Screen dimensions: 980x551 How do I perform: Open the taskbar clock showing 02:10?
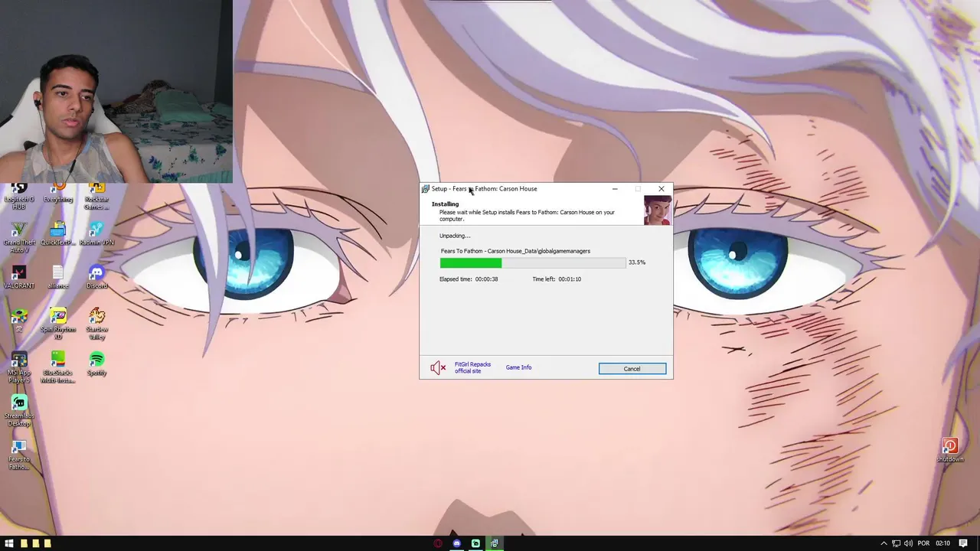tap(942, 543)
